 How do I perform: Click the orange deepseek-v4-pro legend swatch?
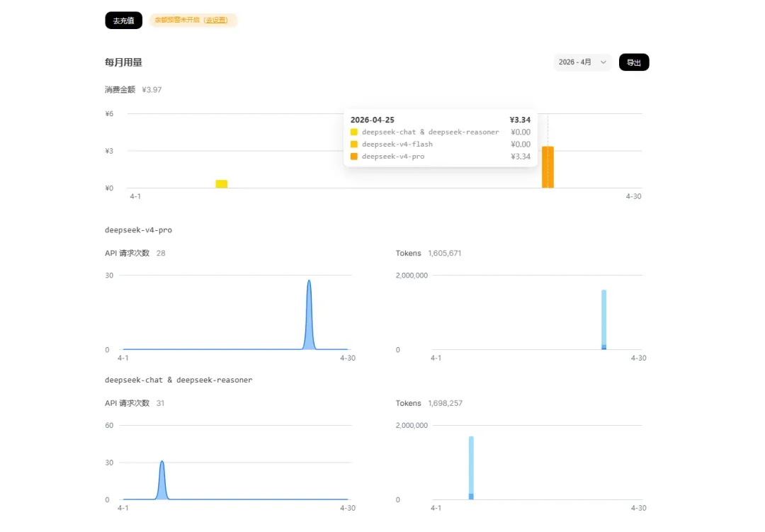click(x=353, y=156)
